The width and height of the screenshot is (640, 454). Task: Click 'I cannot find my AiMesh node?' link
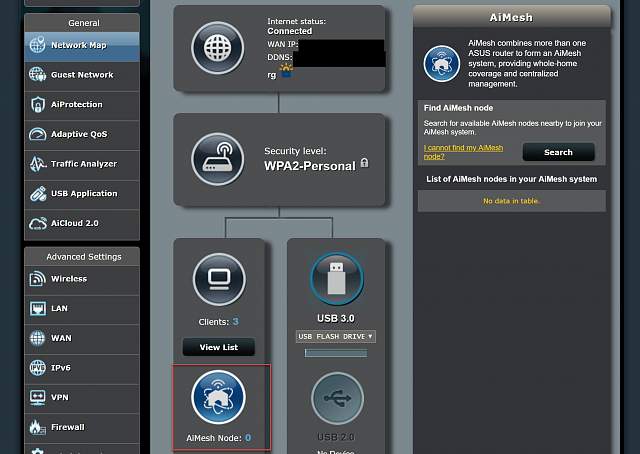[x=463, y=152]
